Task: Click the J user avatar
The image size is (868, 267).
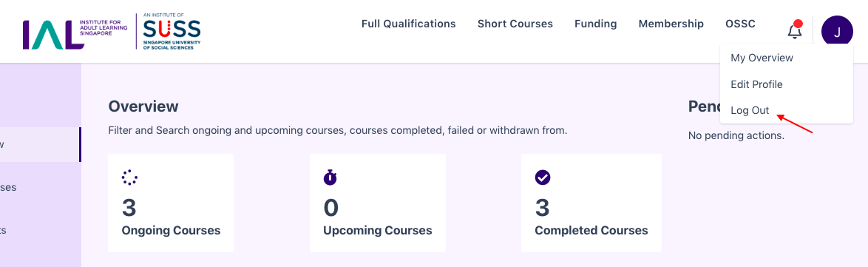Action: 837,32
